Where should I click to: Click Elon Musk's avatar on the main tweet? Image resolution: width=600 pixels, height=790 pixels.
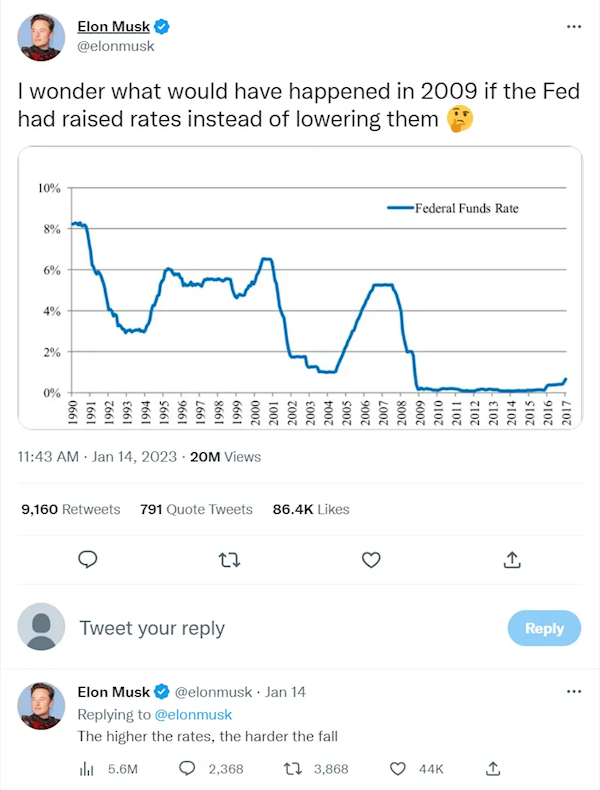(x=41, y=37)
